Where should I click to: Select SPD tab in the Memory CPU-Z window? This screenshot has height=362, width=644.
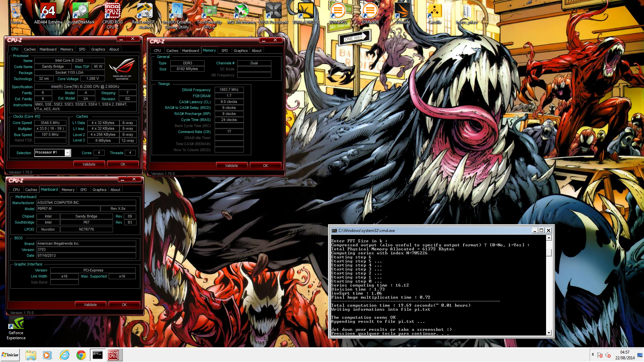225,51
